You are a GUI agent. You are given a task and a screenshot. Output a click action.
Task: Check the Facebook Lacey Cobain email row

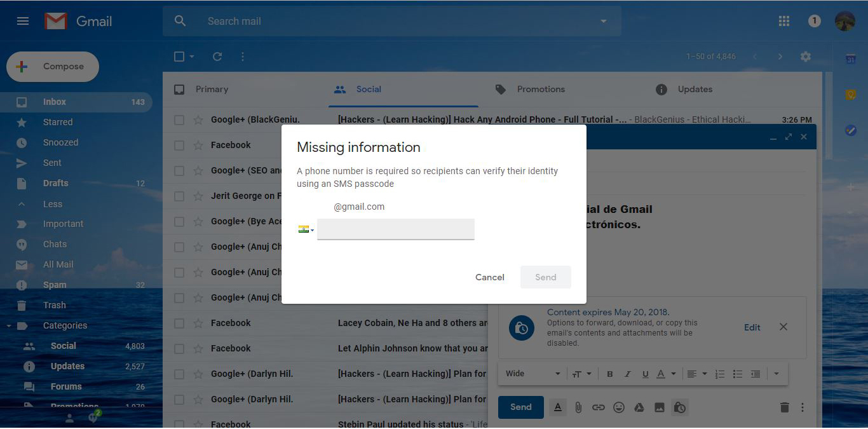[x=179, y=323]
